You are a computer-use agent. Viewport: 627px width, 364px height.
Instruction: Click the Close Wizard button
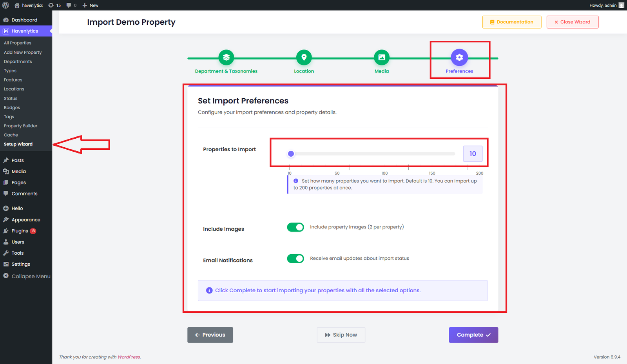tap(572, 22)
